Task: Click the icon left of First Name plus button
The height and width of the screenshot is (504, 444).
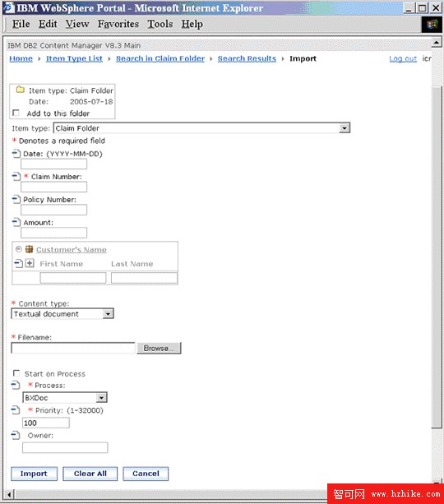Action: pyautogui.click(x=19, y=264)
